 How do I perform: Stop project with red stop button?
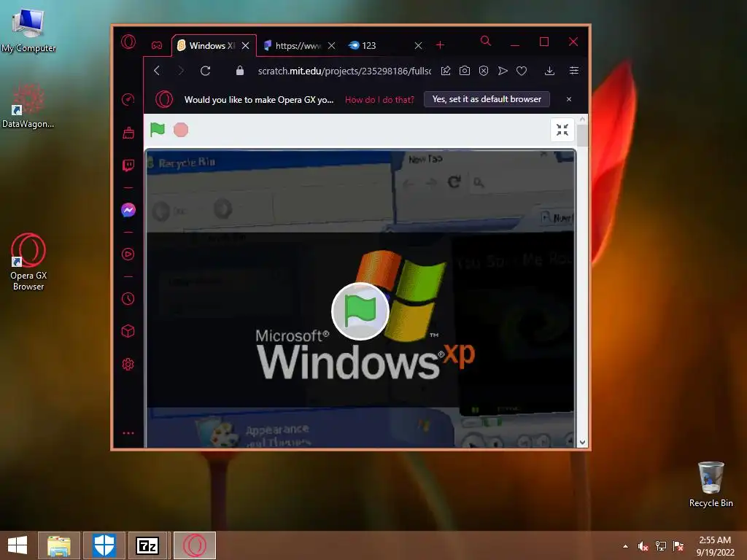click(x=181, y=130)
